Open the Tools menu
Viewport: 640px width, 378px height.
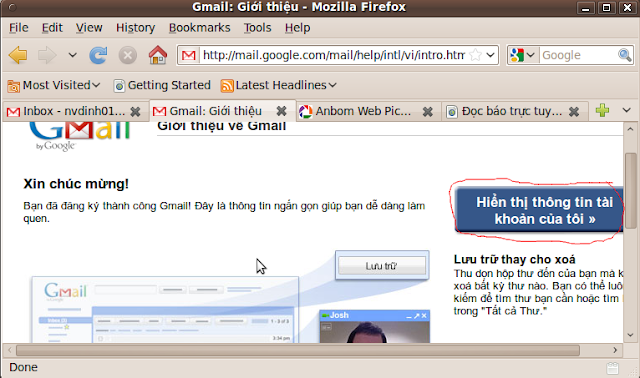click(x=258, y=28)
